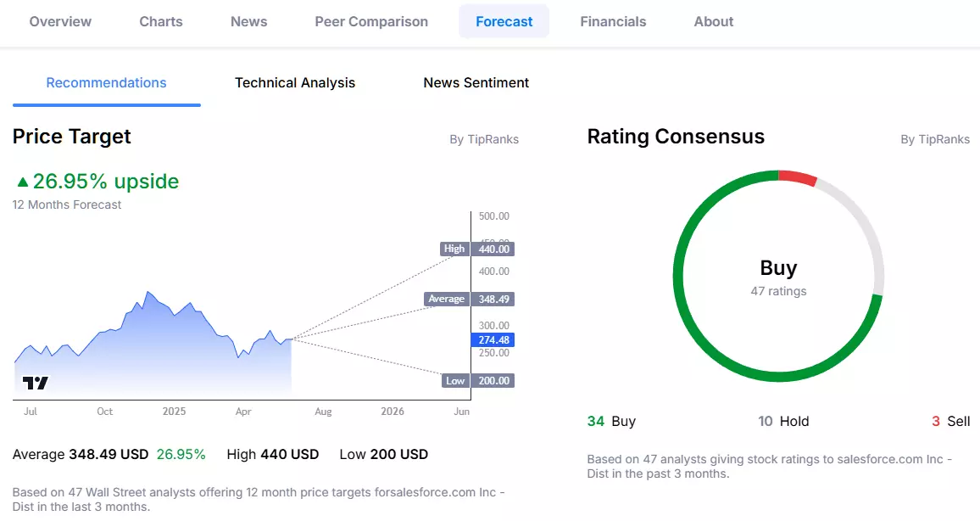Click By TipRanks link beside Price Target
Screen dimensions: 980x521
[484, 139]
